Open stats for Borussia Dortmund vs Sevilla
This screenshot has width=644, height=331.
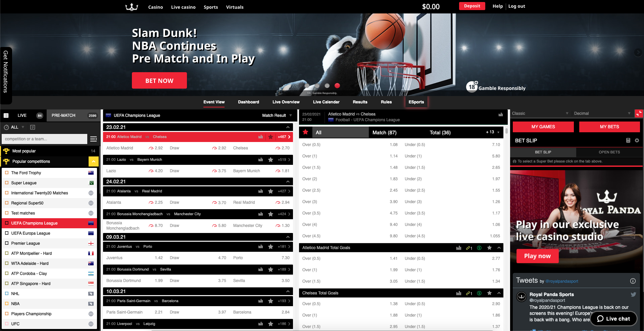(x=260, y=270)
